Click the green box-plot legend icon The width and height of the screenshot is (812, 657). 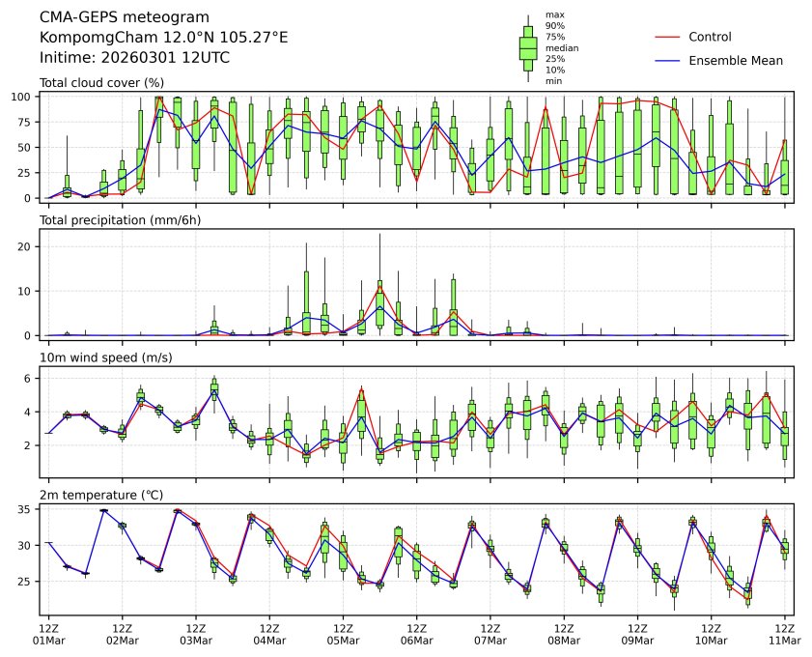(x=528, y=47)
